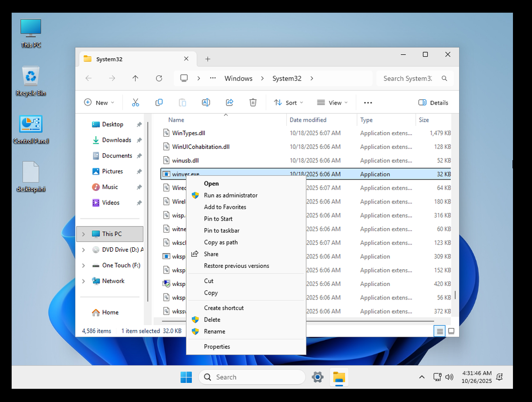
Task: Close the System32 tab
Action: [186, 59]
